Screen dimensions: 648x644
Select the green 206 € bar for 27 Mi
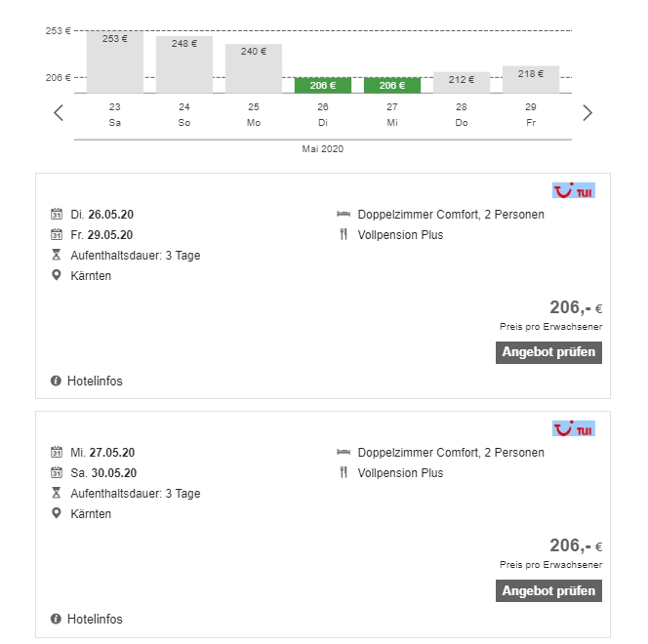392,85
